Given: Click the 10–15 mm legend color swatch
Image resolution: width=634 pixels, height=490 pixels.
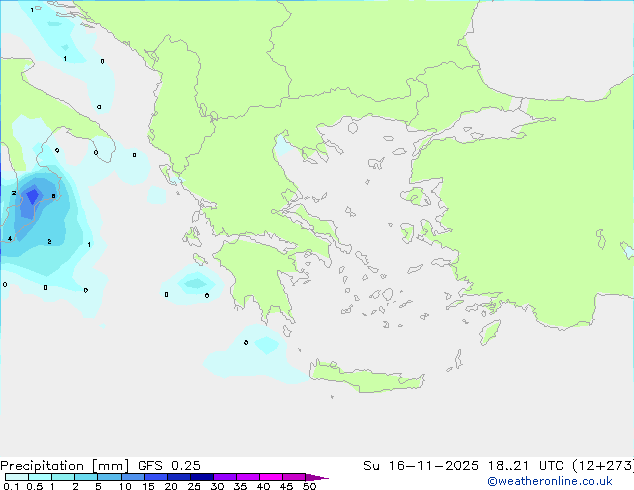Looking at the screenshot, I should (132, 477).
